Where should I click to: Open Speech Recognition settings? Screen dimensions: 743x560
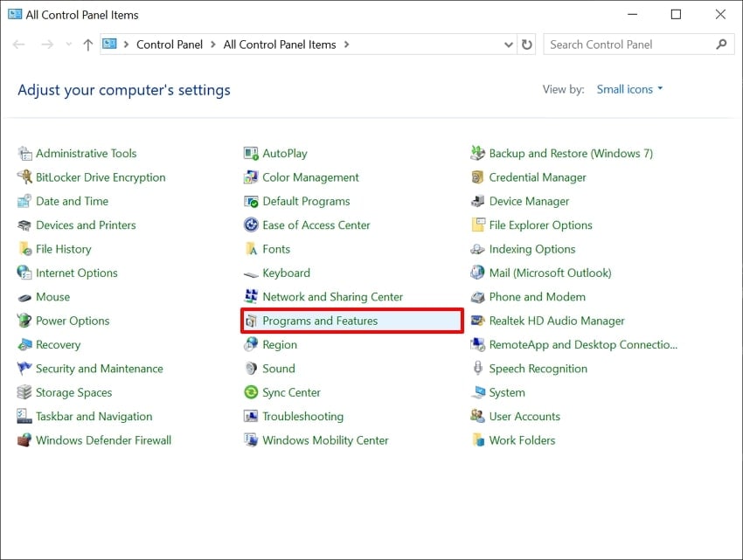click(x=536, y=368)
